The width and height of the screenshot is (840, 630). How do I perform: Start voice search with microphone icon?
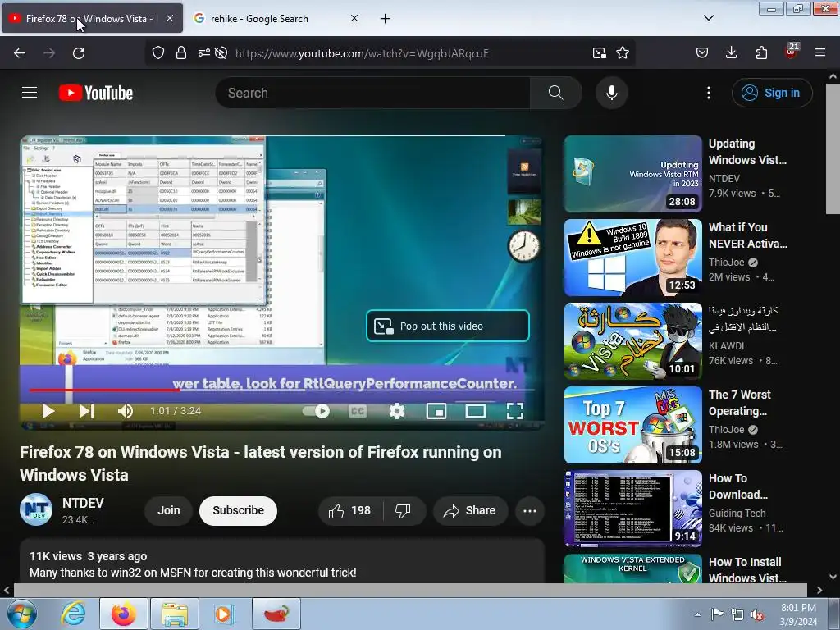pos(612,93)
